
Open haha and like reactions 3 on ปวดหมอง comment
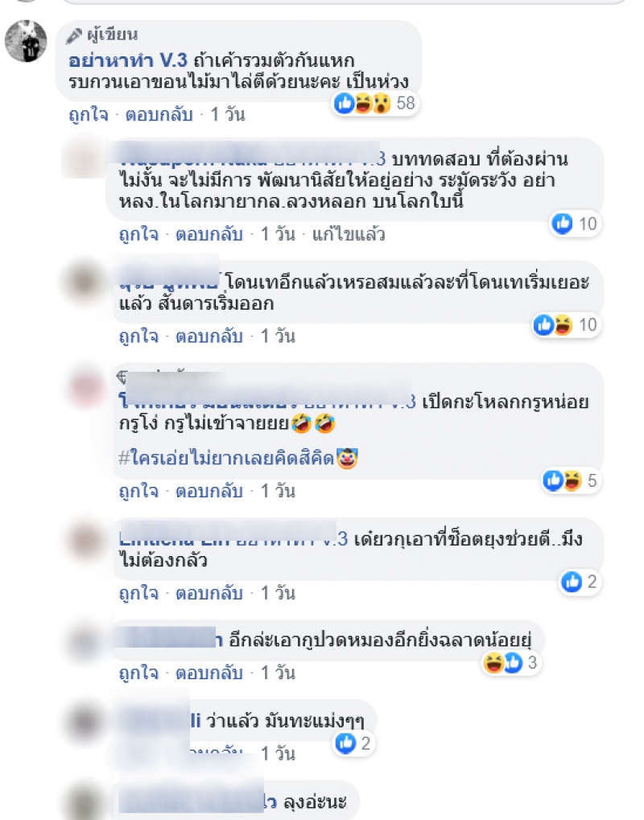tap(510, 662)
